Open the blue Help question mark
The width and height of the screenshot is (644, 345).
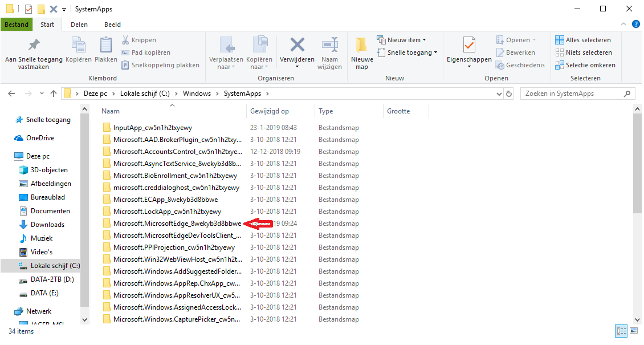[636, 24]
